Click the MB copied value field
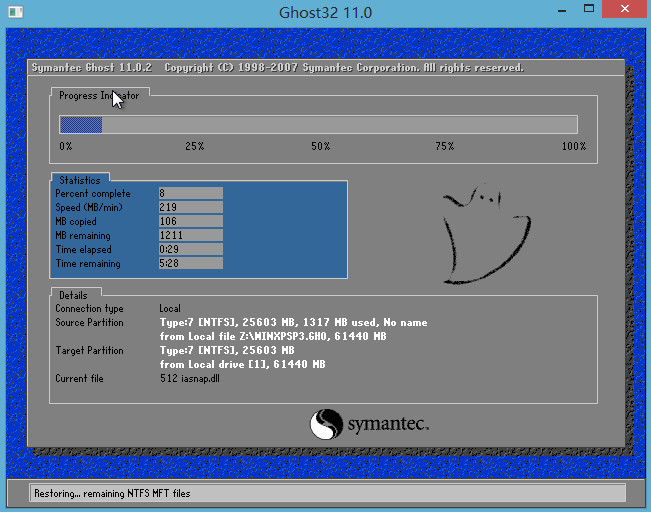The width and height of the screenshot is (651, 512). click(x=190, y=221)
